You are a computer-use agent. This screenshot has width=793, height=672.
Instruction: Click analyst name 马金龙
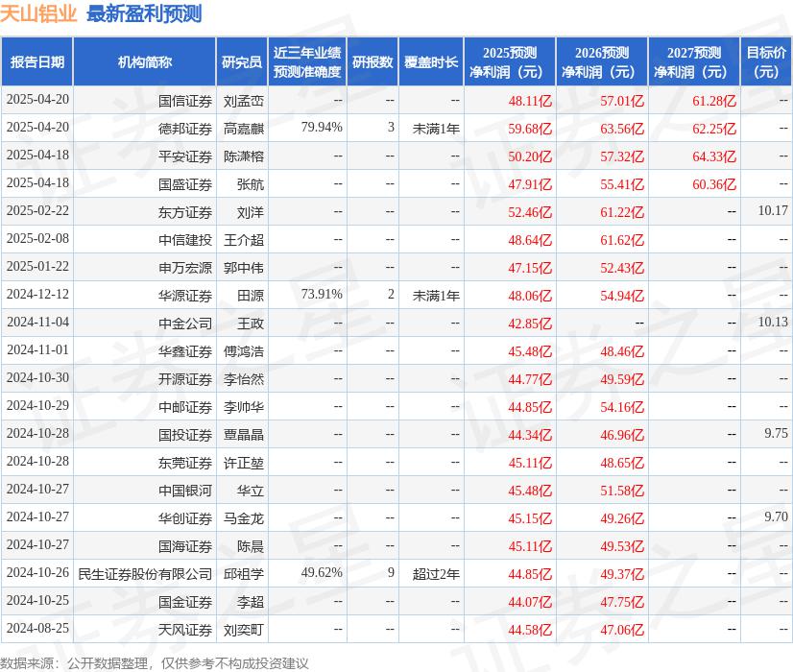244,518
